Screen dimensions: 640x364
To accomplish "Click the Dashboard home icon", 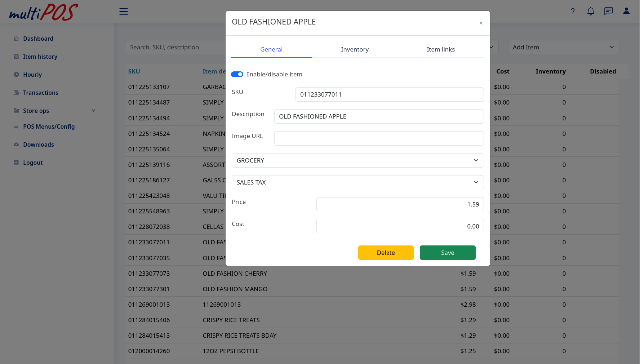I will tap(16, 39).
